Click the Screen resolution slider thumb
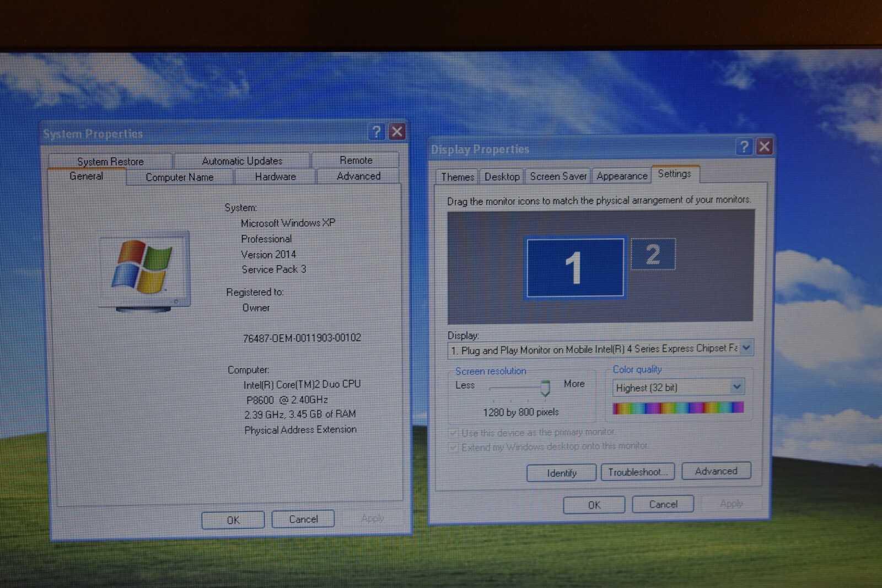The height and width of the screenshot is (588, 882). point(545,388)
